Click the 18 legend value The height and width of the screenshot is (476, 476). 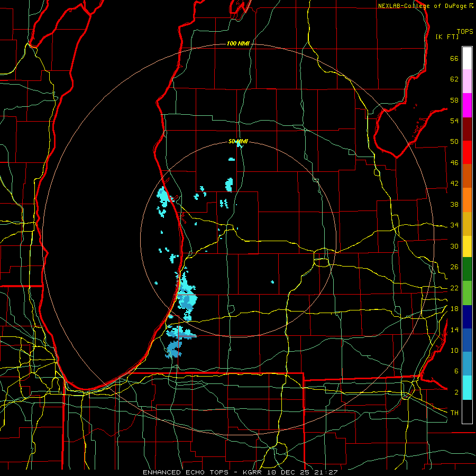click(454, 309)
